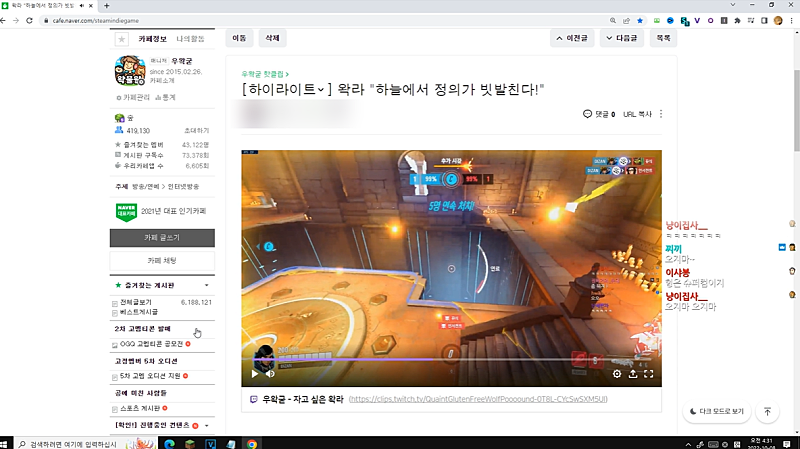Image resolution: width=800 pixels, height=449 pixels.
Task: Click the share page icon in address bar
Action: pos(626,20)
